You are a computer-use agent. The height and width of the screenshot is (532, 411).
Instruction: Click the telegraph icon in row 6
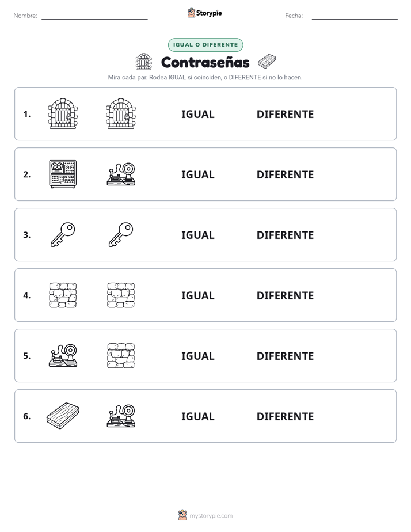(x=121, y=416)
